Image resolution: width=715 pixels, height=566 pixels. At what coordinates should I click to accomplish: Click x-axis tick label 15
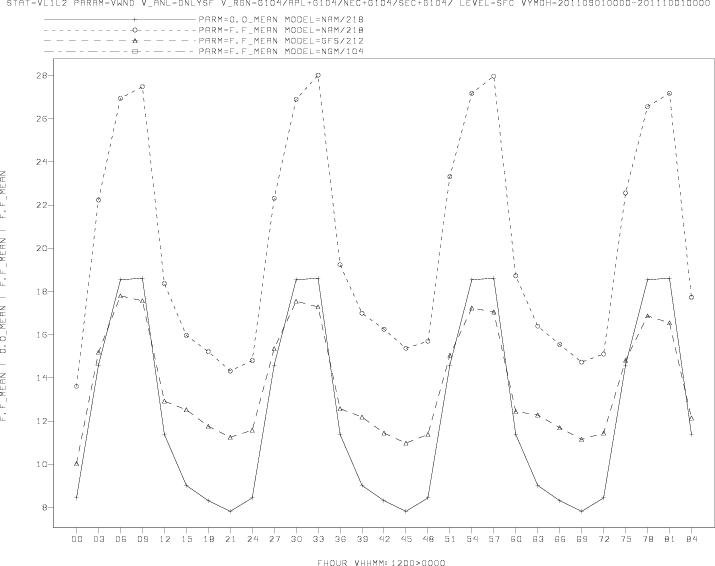click(186, 539)
